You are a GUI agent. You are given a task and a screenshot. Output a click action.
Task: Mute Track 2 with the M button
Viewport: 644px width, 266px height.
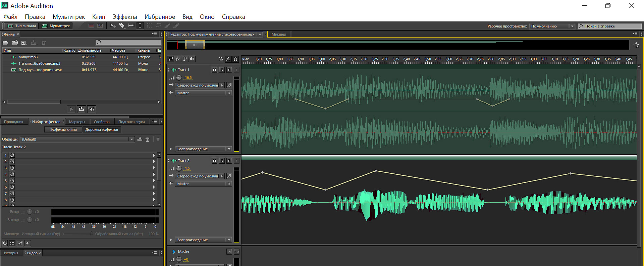pos(214,161)
